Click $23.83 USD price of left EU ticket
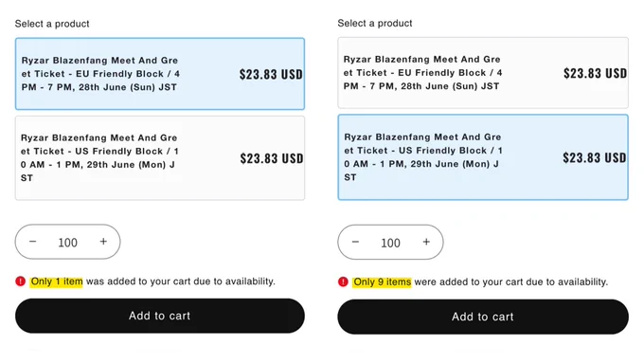644x363 pixels. click(271, 75)
